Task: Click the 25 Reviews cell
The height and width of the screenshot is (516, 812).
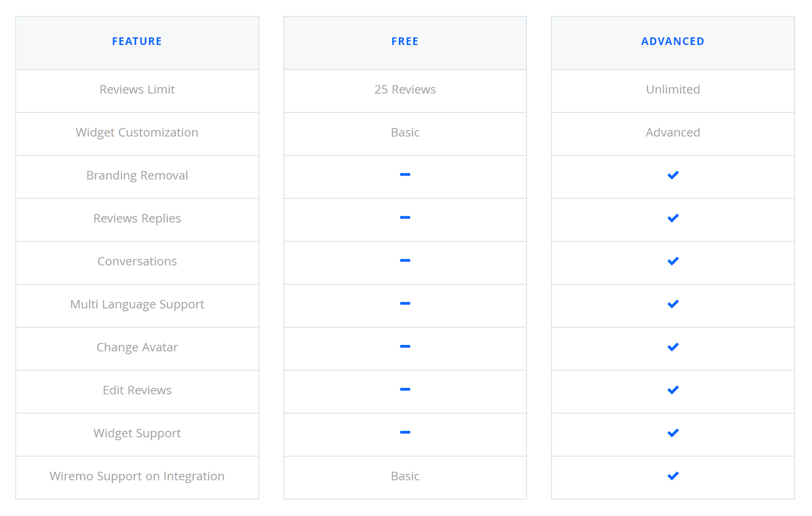Action: [x=405, y=89]
